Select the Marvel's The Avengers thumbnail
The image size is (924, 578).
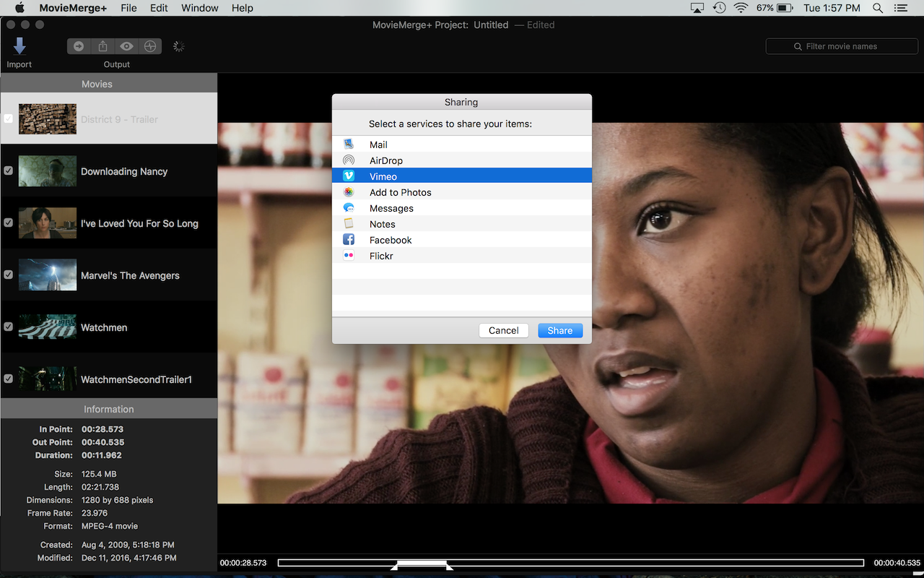[48, 275]
